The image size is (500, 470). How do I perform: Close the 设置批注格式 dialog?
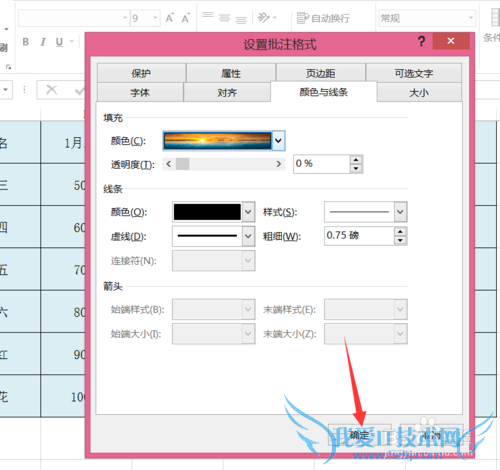[451, 41]
